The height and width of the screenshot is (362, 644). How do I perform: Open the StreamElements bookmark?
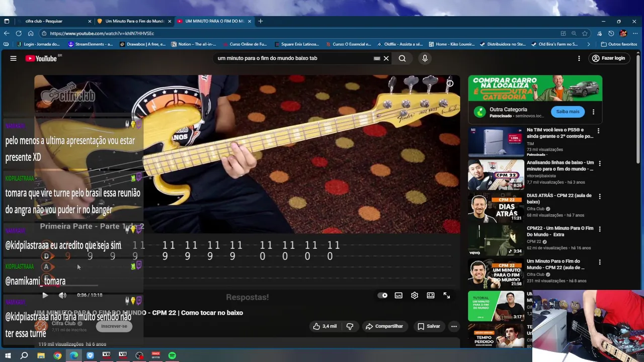[91, 44]
